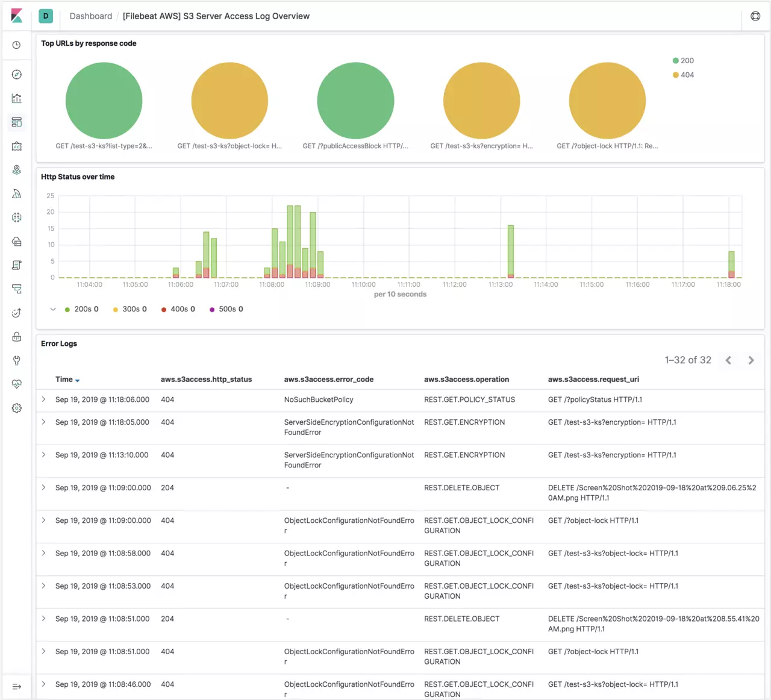Toggle the 500s series in chart legend
This screenshot has height=700, width=771.
pos(225,309)
